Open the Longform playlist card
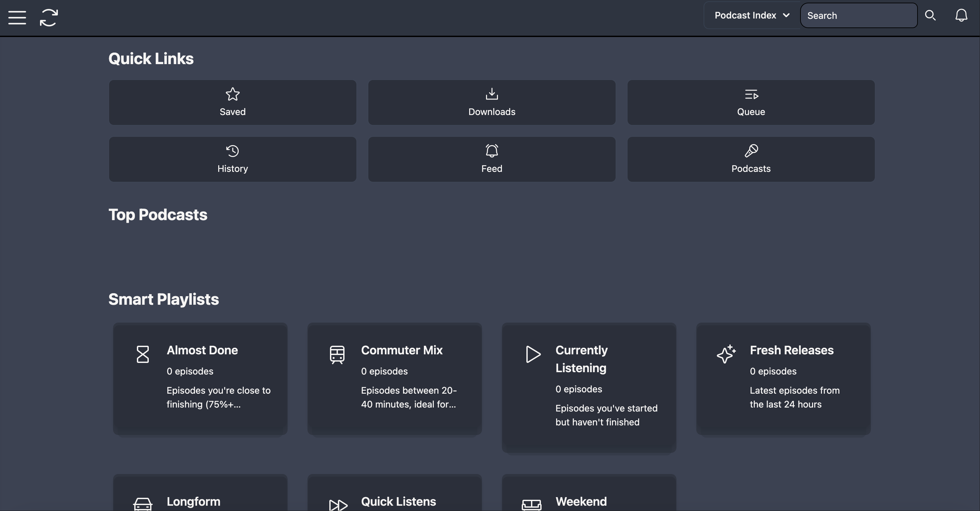 tap(200, 492)
